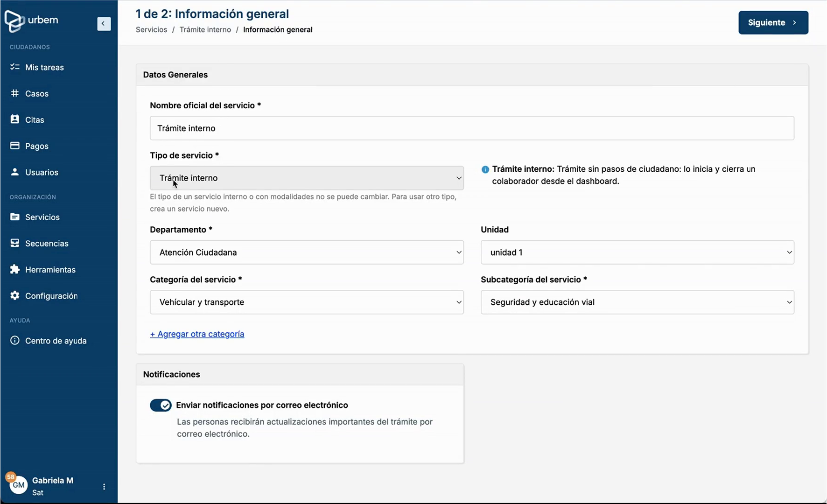Click the blue info icon beside Trámite interno

click(x=485, y=169)
